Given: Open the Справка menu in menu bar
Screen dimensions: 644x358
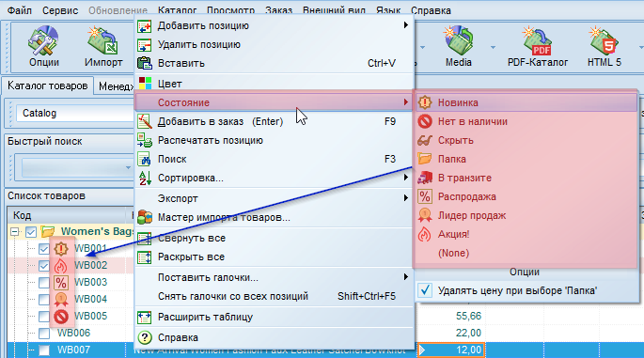Looking at the screenshot, I should (431, 10).
